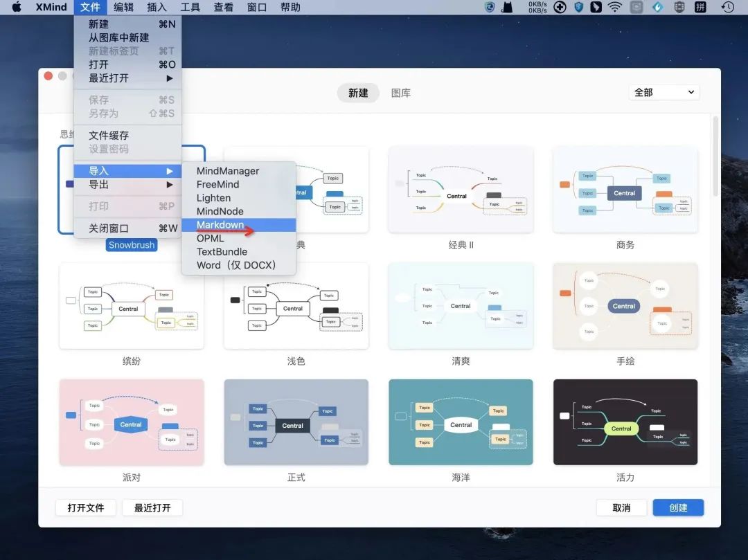Select the 派对 theme thumbnail
This screenshot has width=748, height=560.
132,422
